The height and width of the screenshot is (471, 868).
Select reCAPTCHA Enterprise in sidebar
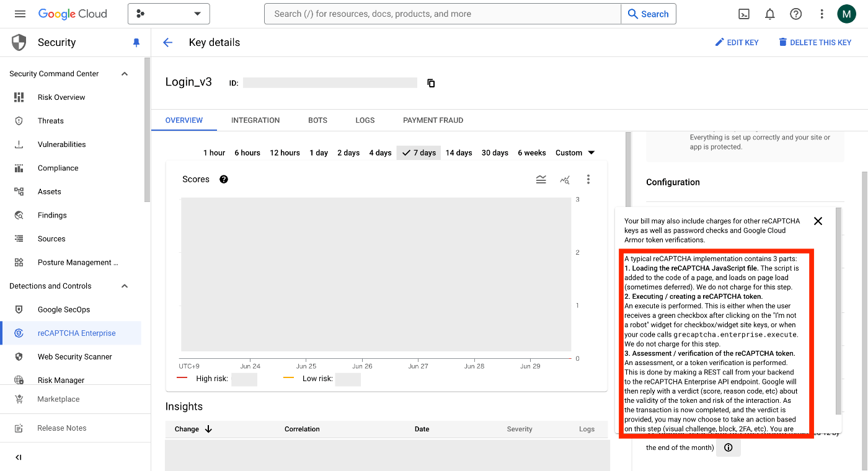[71, 333]
